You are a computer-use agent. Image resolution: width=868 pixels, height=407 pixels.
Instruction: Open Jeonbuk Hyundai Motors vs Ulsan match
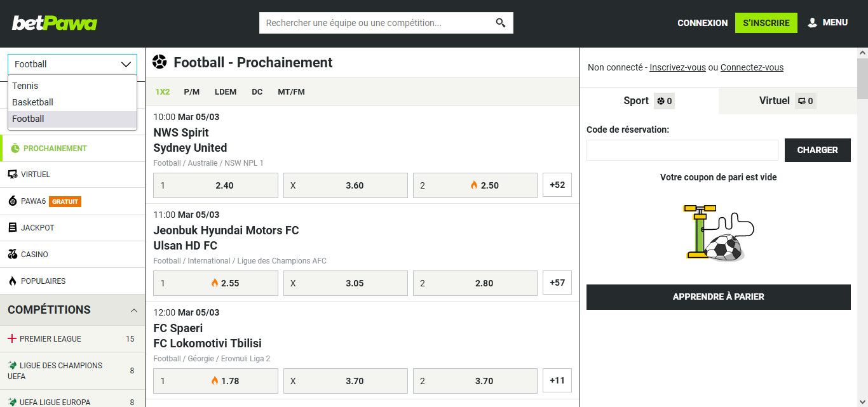pyautogui.click(x=226, y=237)
